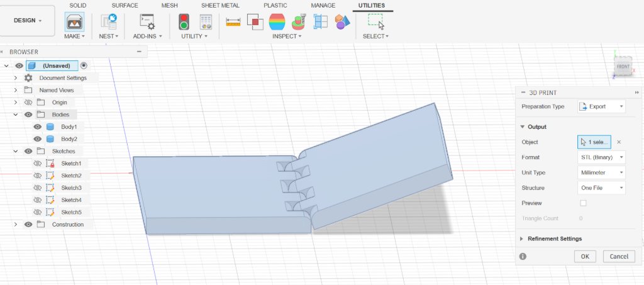Click the Object '1 selected' selection button
644x285 pixels.
point(594,142)
